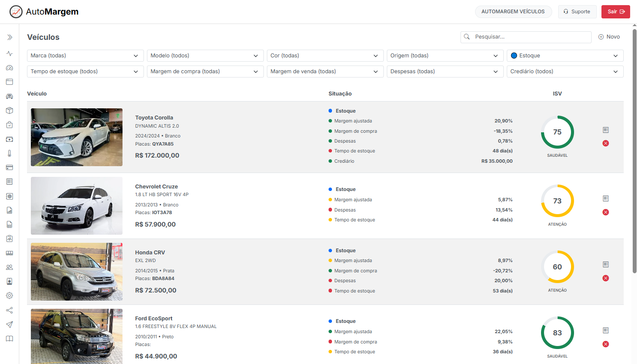Click red remove icon for Honda CRV
Screen dimensions: 637x364
click(x=606, y=278)
